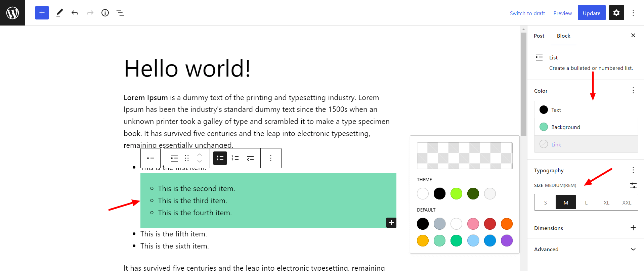Click the blue block inserter plus button
This screenshot has height=271, width=644.
42,13
